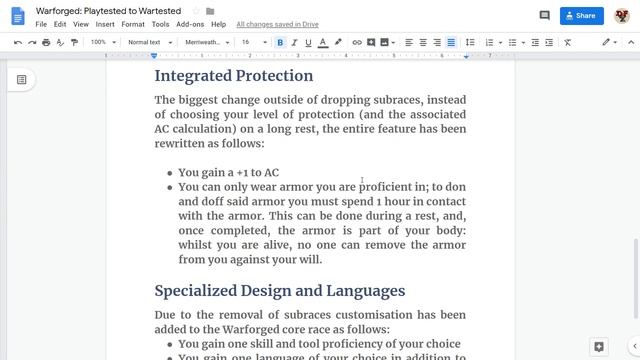Open the Google account avatar
Image resolution: width=640 pixels, height=360 pixels.
[x=622, y=16]
